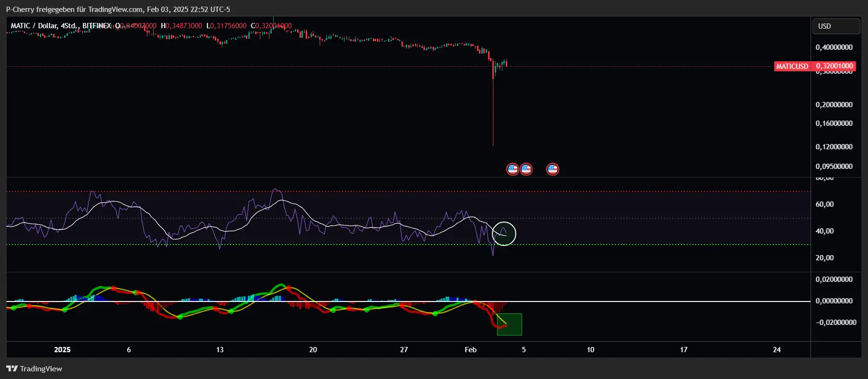Click the Feb label on time axis
This screenshot has height=379, width=868.
[470, 350]
